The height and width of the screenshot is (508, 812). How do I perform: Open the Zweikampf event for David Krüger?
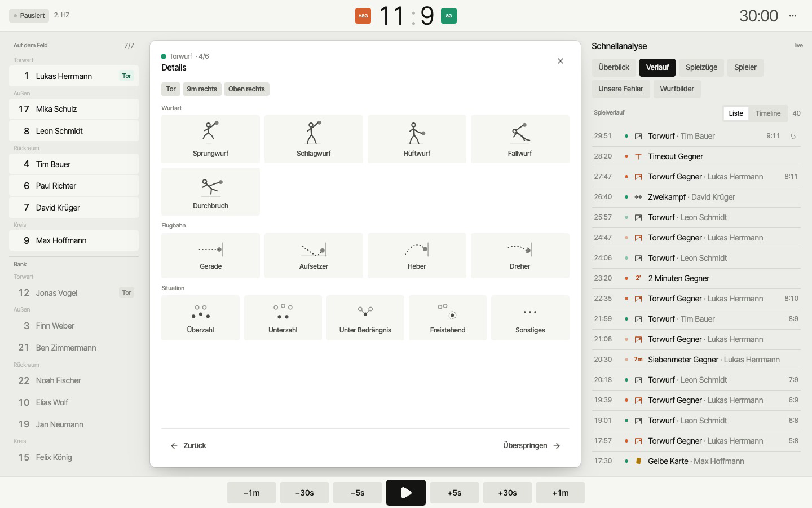point(696,197)
